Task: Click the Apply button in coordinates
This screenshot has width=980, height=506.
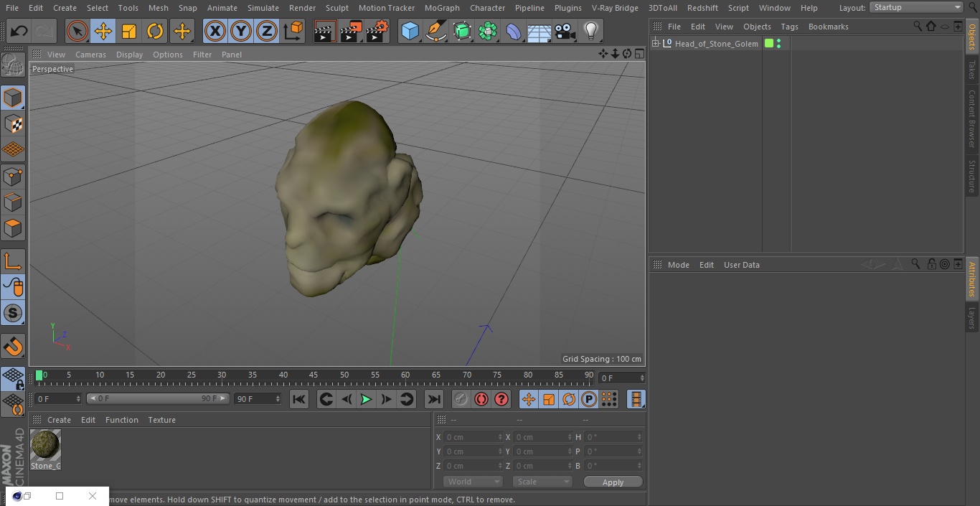Action: click(x=613, y=482)
